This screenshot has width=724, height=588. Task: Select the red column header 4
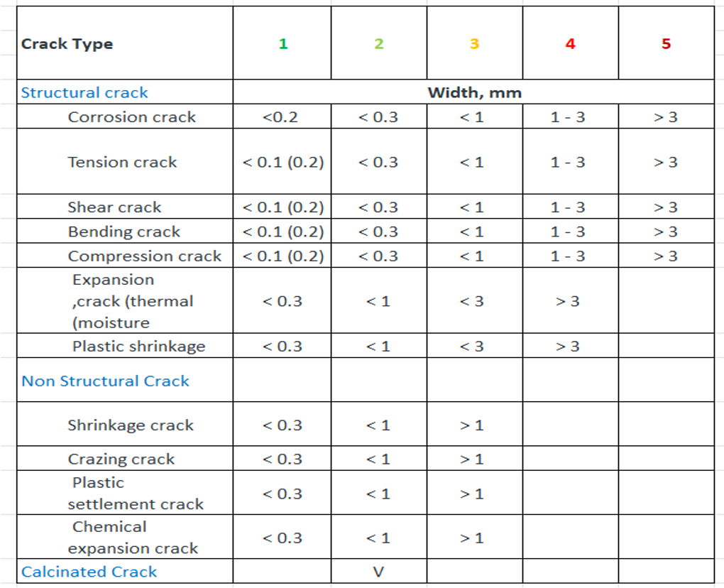(x=570, y=44)
